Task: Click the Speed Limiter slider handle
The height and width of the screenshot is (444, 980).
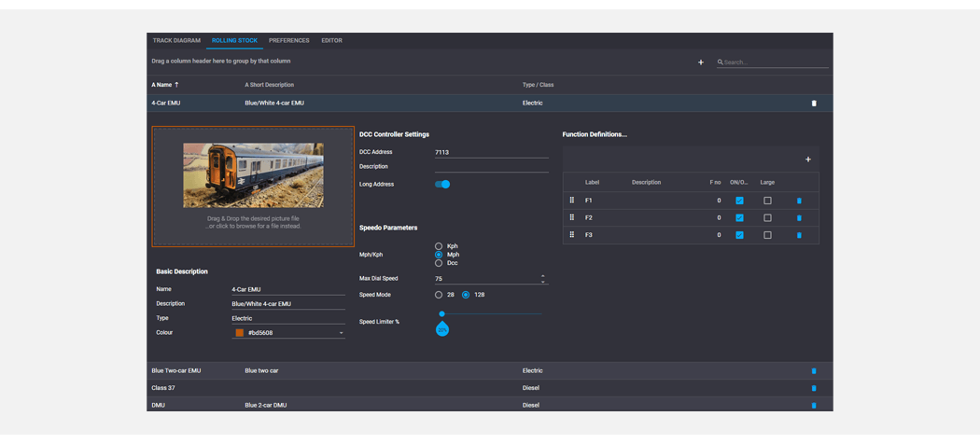Action: click(441, 314)
